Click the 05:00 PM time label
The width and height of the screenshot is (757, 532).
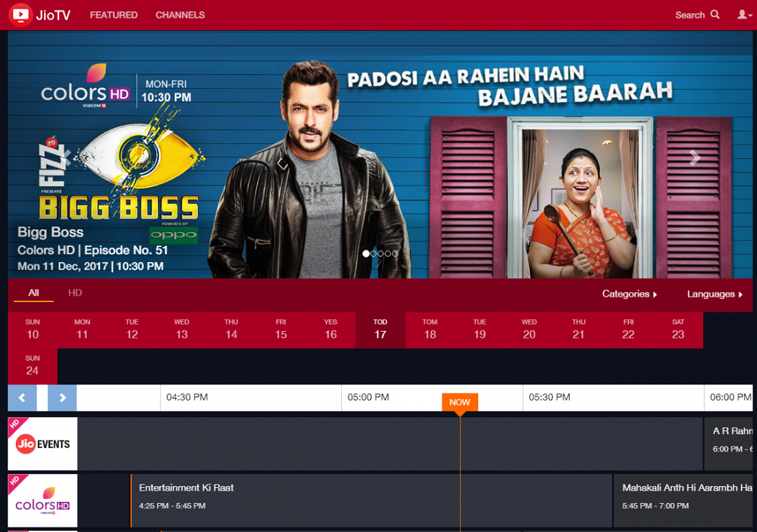coord(368,397)
